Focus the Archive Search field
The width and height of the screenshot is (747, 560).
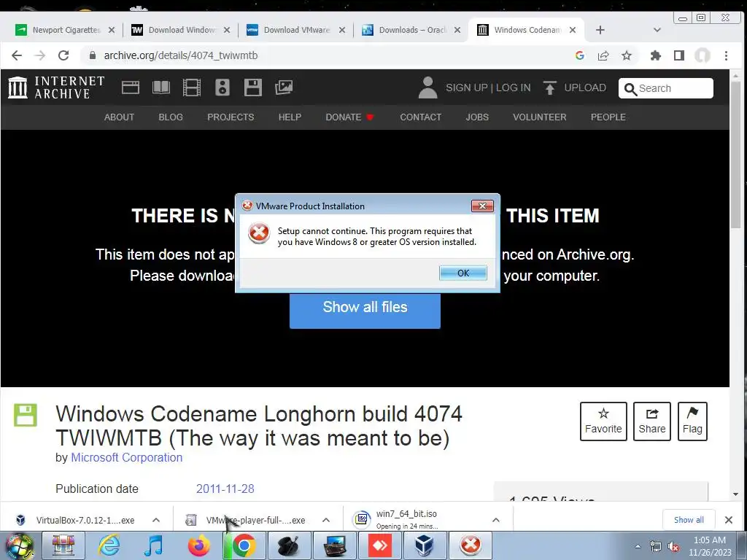point(665,88)
